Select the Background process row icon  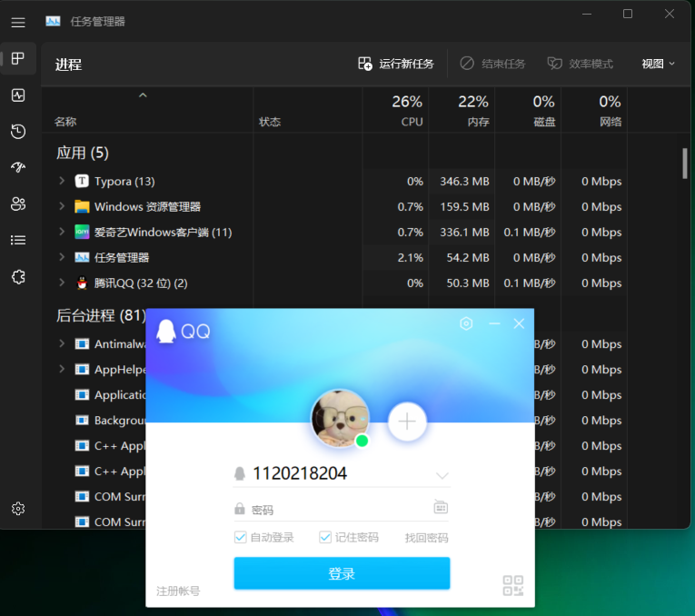[x=82, y=420]
